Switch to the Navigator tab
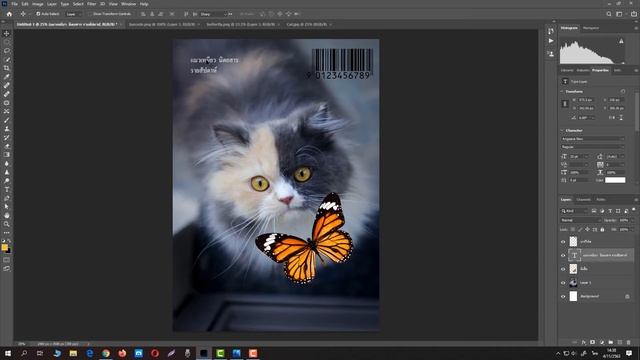Screen dimensions: 640x360 [591, 28]
